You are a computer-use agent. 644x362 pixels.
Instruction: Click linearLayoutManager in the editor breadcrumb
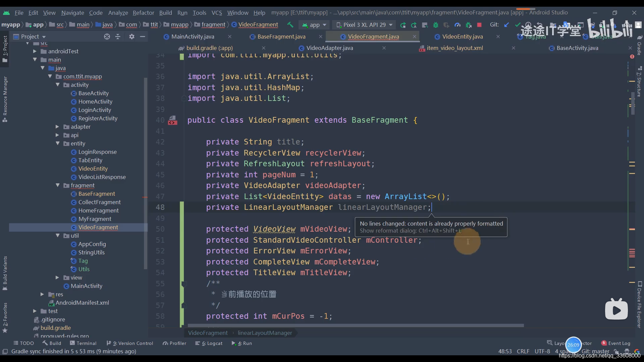(265, 333)
